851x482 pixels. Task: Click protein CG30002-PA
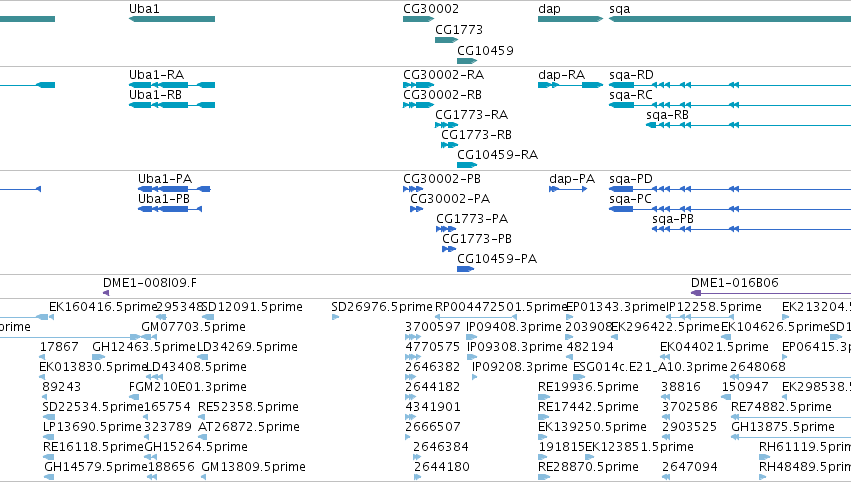tap(416, 209)
